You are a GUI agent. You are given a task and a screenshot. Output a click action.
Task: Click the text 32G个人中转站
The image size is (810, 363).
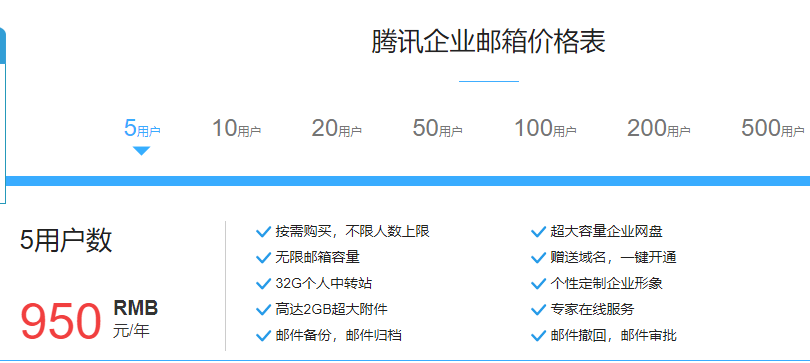click(x=323, y=283)
